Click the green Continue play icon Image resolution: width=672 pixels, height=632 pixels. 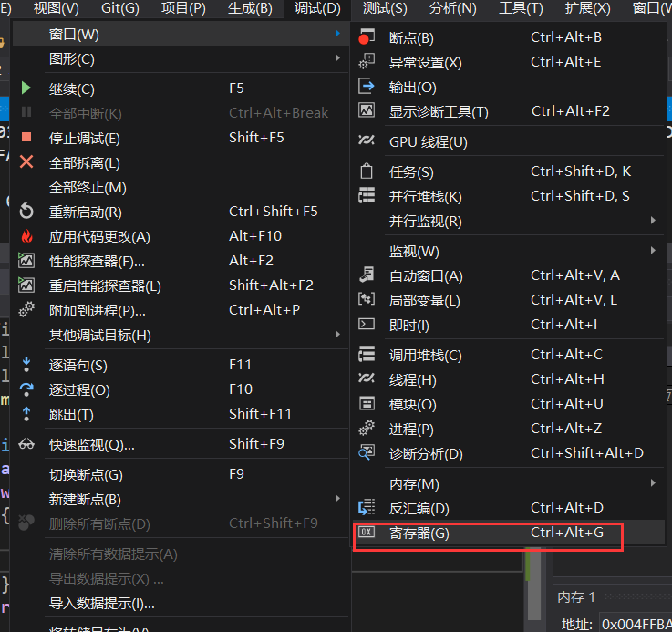26,88
